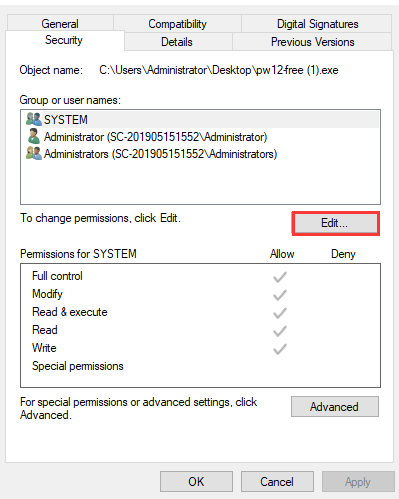Click the Administrators group icon
The width and height of the screenshot is (399, 499).
tap(34, 154)
